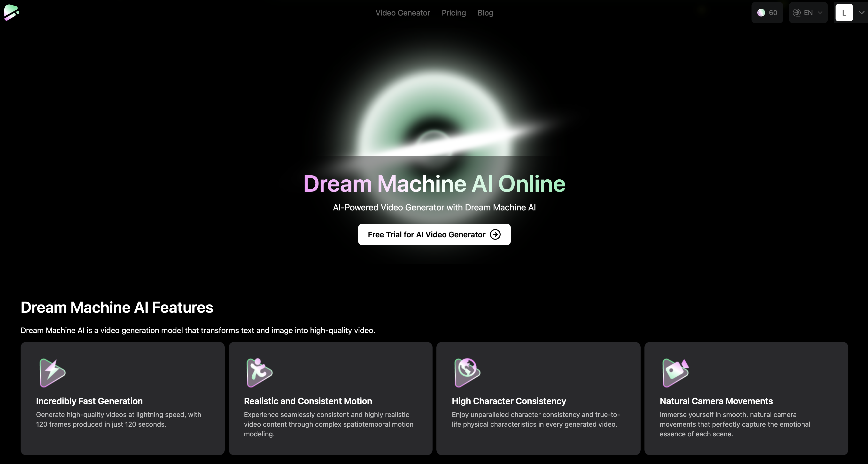Click the Dream Machine logo icon
Viewport: 868px width, 464px height.
(x=11, y=12)
